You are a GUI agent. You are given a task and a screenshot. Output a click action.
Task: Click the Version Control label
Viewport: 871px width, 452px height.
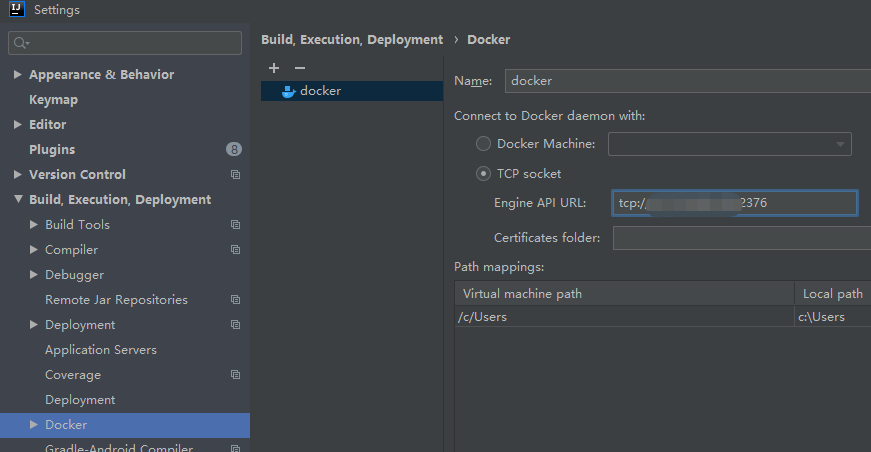(77, 174)
